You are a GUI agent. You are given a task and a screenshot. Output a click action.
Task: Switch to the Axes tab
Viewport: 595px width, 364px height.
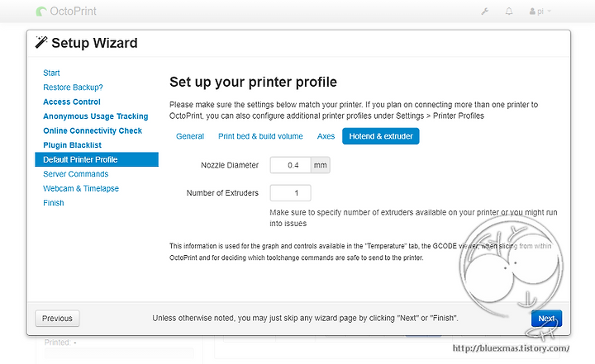[x=326, y=136]
